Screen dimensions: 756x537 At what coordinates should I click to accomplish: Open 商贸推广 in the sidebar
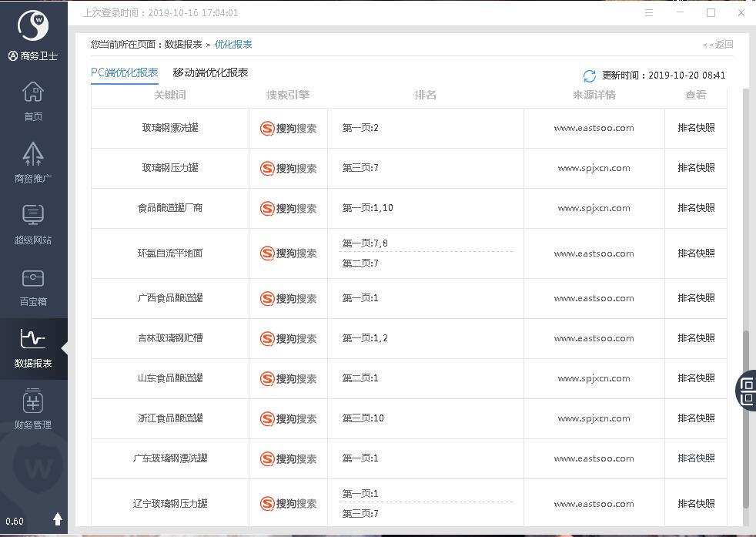point(33,163)
